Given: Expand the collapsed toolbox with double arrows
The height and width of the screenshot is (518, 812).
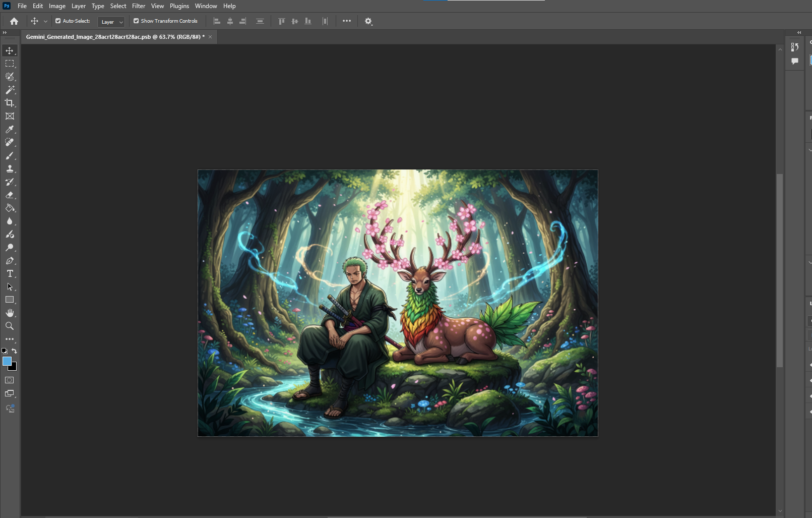Looking at the screenshot, I should [x=5, y=32].
